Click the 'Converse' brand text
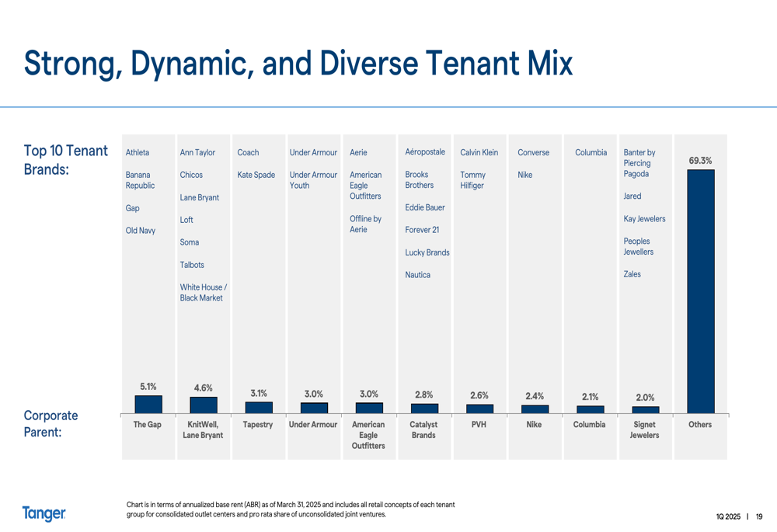Screen dimensions: 777x532 pyautogui.click(x=533, y=152)
